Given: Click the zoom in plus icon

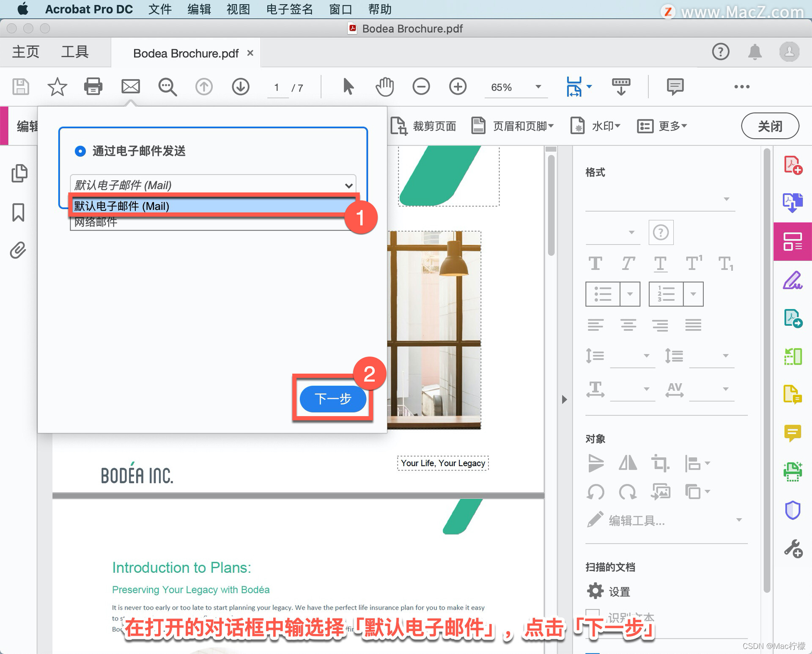Looking at the screenshot, I should point(458,87).
